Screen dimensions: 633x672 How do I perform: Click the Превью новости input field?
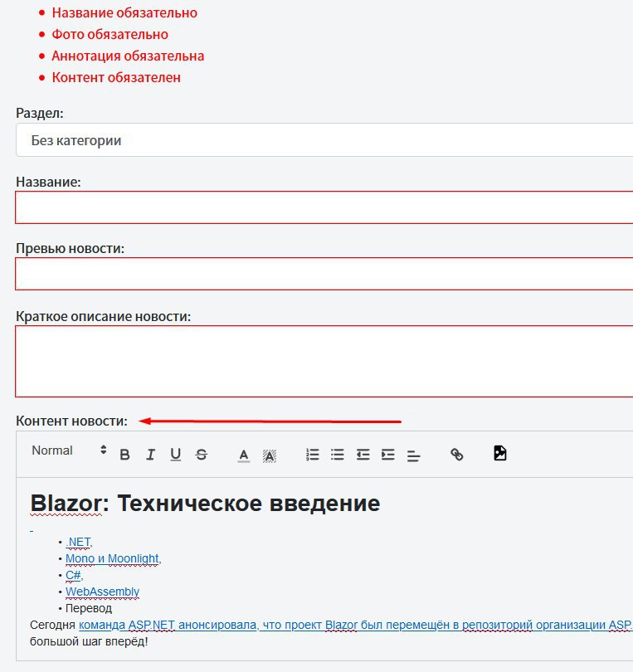click(x=324, y=274)
